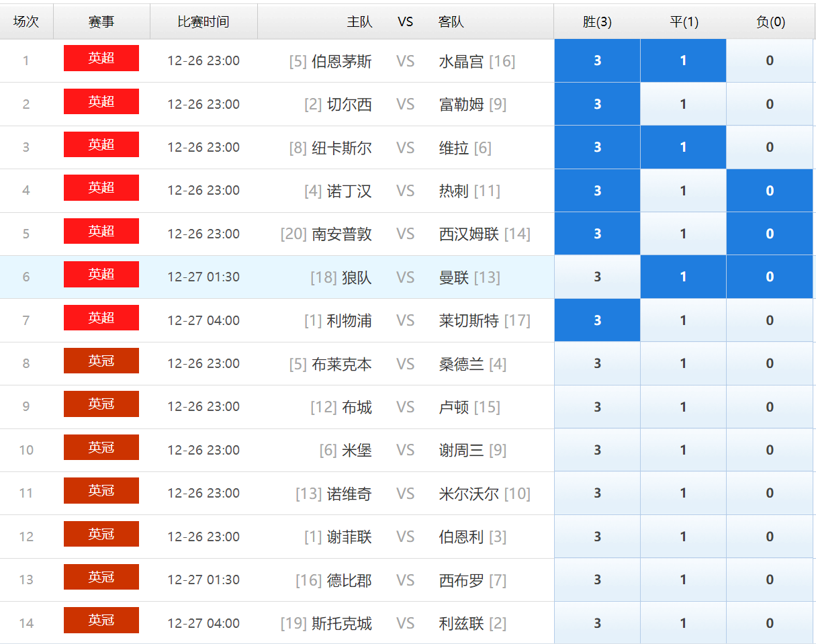Deselect loss (0) for 诺丁汉 vs 热刺

coord(770,191)
